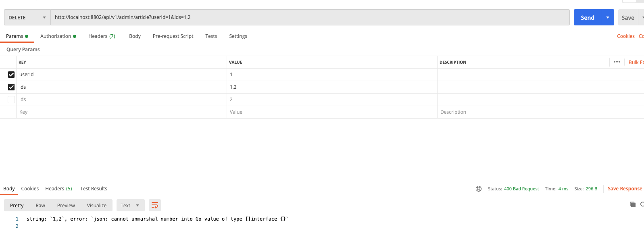Open the response Headers (5) tab
The width and height of the screenshot is (644, 246).
click(58, 188)
